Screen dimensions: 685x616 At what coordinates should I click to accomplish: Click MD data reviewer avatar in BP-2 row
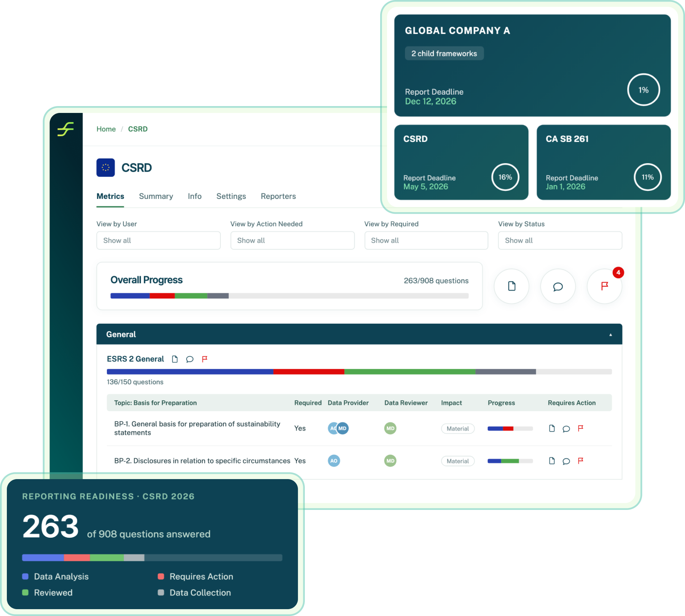pyautogui.click(x=390, y=461)
